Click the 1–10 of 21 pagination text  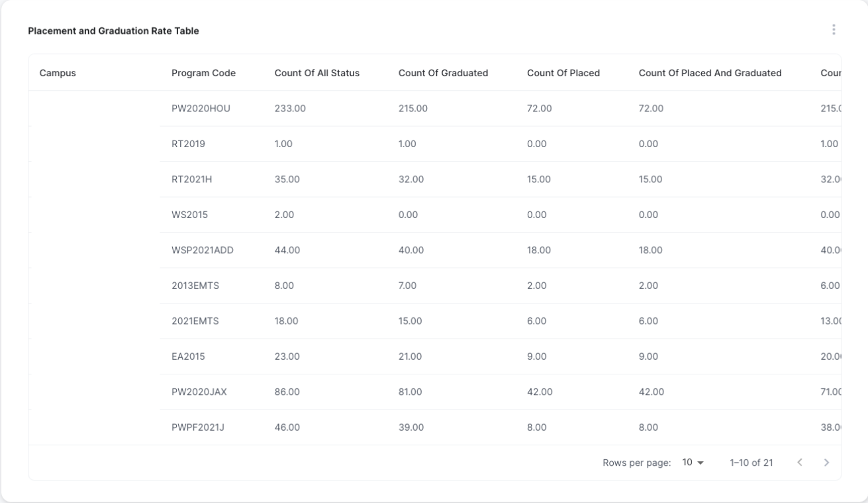pyautogui.click(x=751, y=463)
